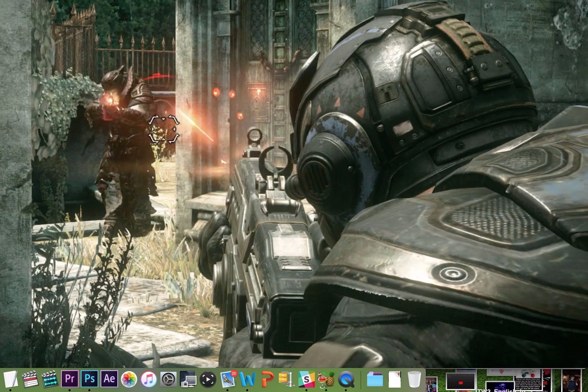
Task: Open Mail with 20 unread badge
Action: pos(228,379)
